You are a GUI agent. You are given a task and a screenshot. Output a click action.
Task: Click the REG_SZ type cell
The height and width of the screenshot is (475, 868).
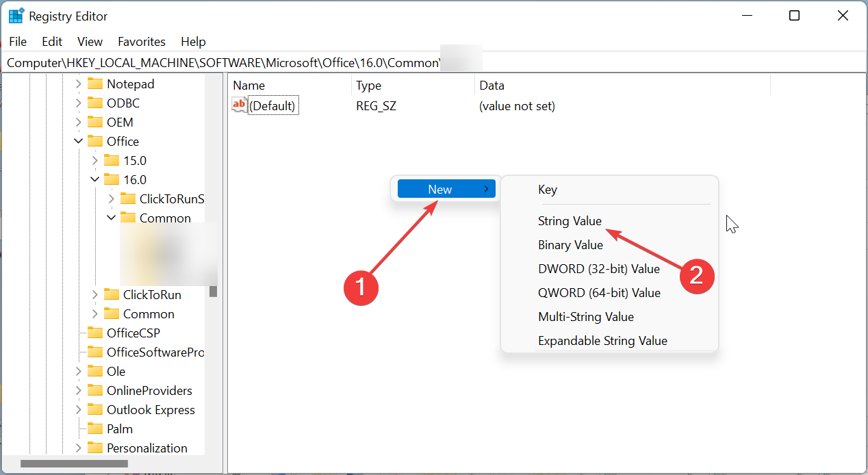point(376,106)
